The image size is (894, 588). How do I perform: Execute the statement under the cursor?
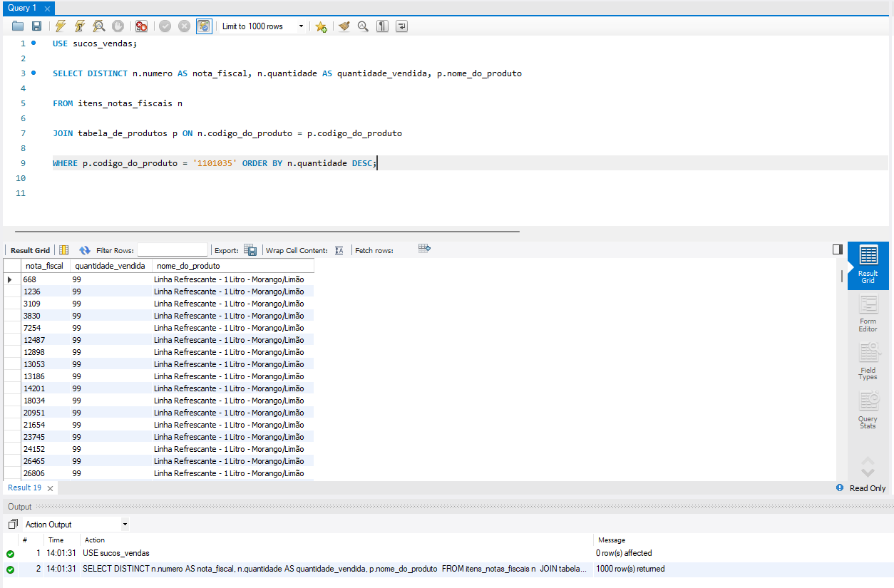pos(80,26)
